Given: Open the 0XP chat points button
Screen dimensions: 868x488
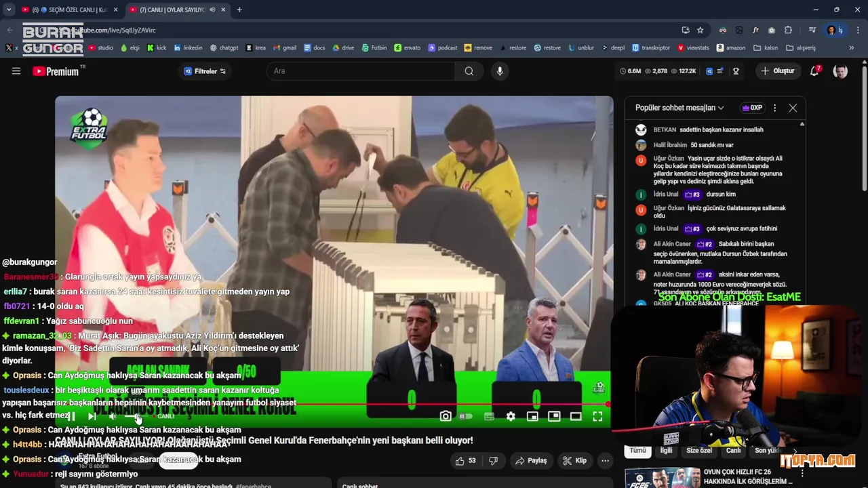Looking at the screenshot, I should pyautogui.click(x=752, y=108).
